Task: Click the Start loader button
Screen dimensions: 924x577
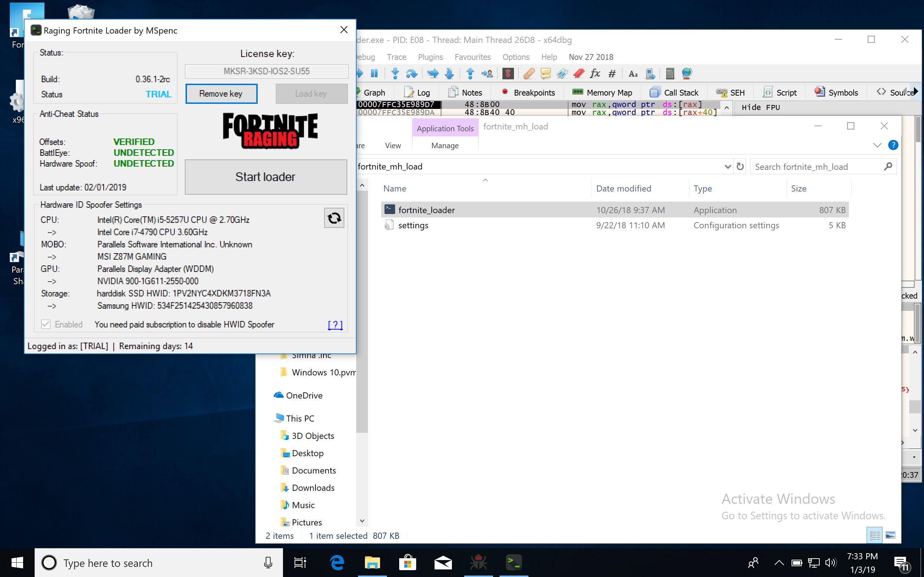Action: (266, 177)
